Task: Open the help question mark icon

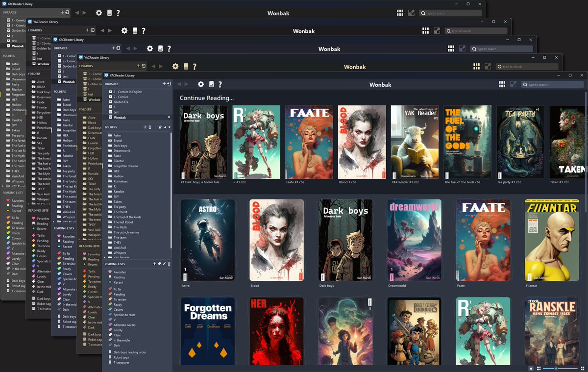Action: [x=220, y=84]
